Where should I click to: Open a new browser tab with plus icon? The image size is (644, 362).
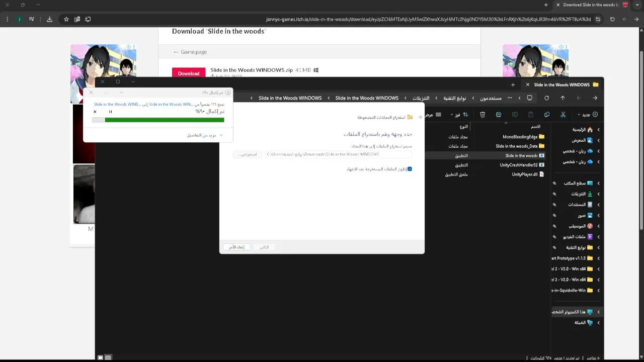point(546,5)
